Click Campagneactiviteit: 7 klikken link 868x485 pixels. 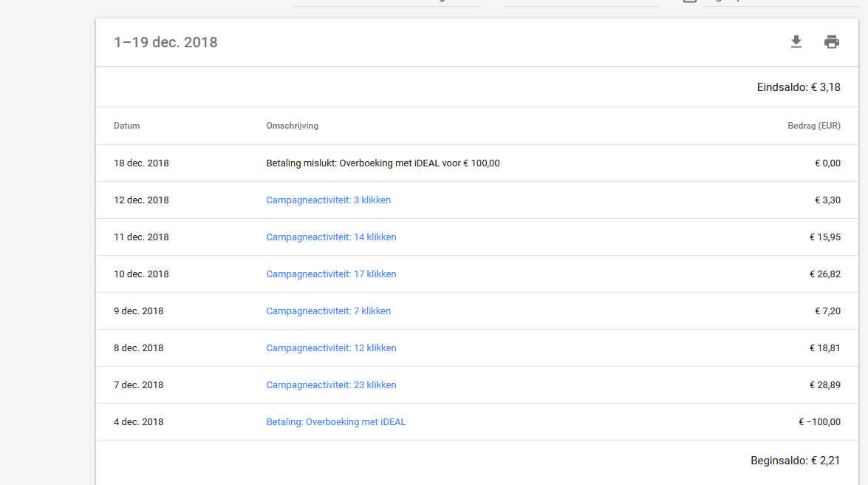[328, 311]
